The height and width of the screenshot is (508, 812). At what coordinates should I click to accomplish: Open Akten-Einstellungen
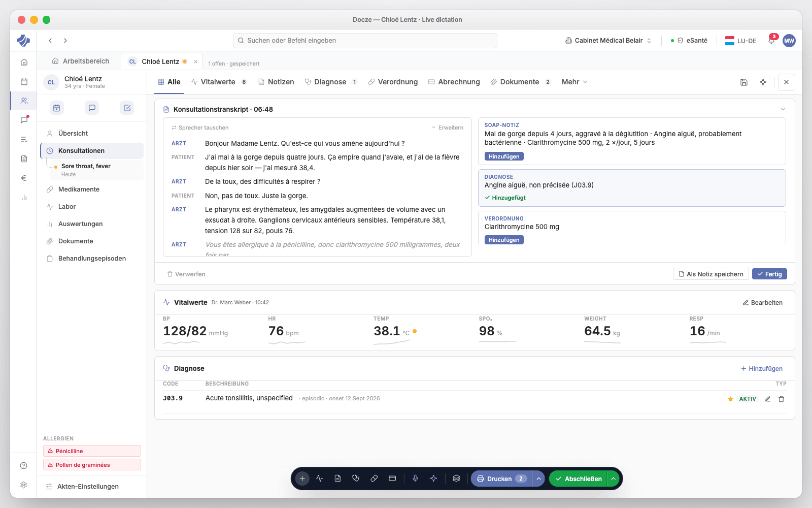coord(82,486)
